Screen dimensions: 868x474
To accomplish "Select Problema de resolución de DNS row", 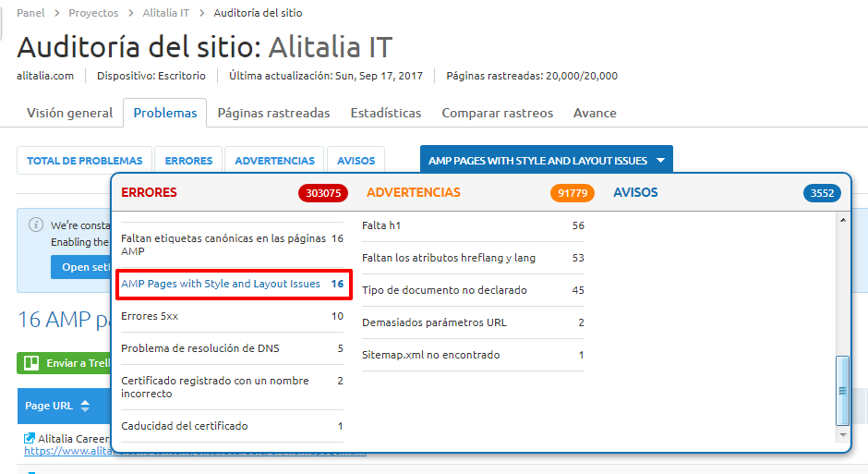I will point(233,348).
